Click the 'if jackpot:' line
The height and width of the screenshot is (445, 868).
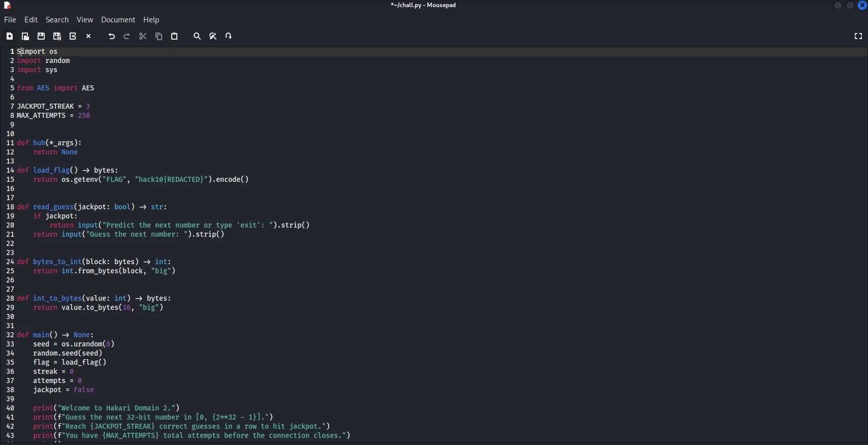pyautogui.click(x=55, y=216)
